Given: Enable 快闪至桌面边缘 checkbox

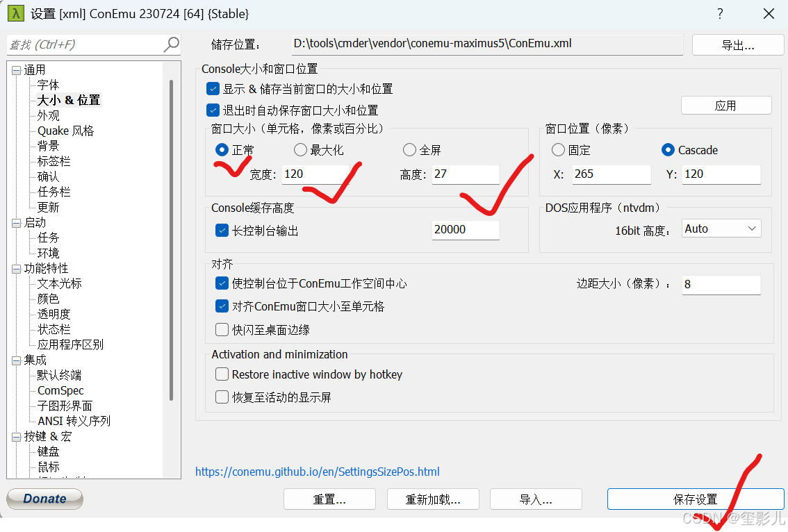Looking at the screenshot, I should pyautogui.click(x=222, y=330).
